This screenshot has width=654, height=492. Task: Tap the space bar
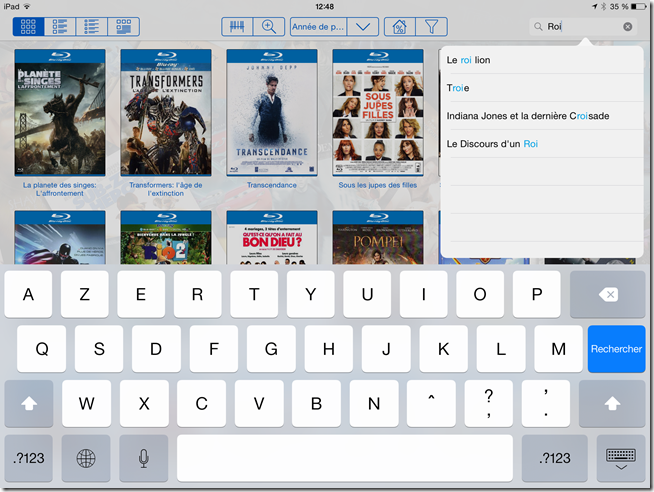click(x=345, y=458)
